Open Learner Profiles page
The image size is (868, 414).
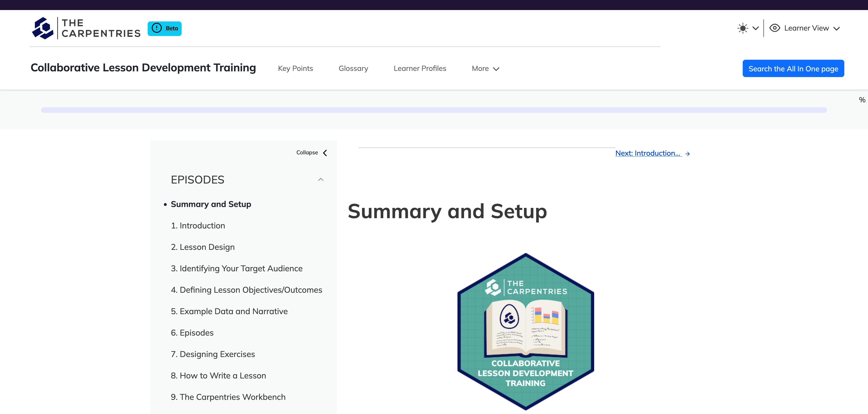click(x=420, y=68)
